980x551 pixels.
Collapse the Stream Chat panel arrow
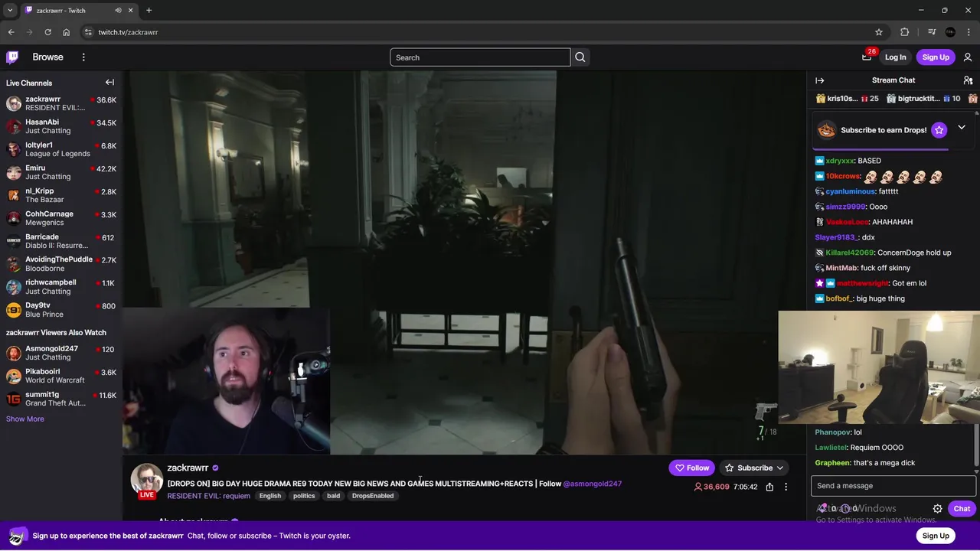[x=820, y=80]
